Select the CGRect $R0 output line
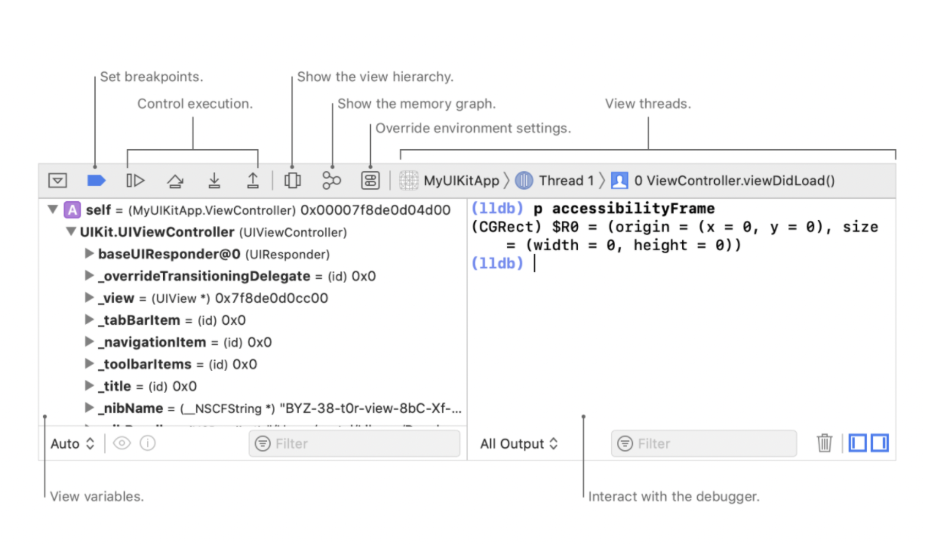 click(x=675, y=236)
